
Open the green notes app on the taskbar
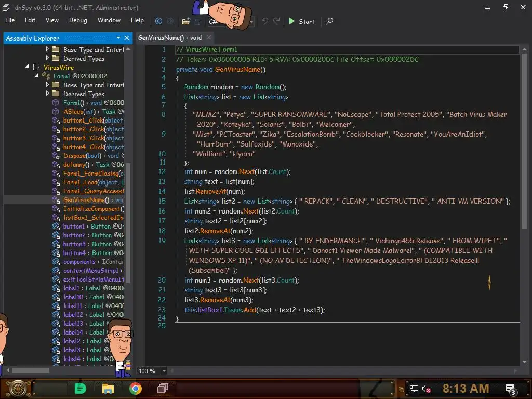point(81,389)
